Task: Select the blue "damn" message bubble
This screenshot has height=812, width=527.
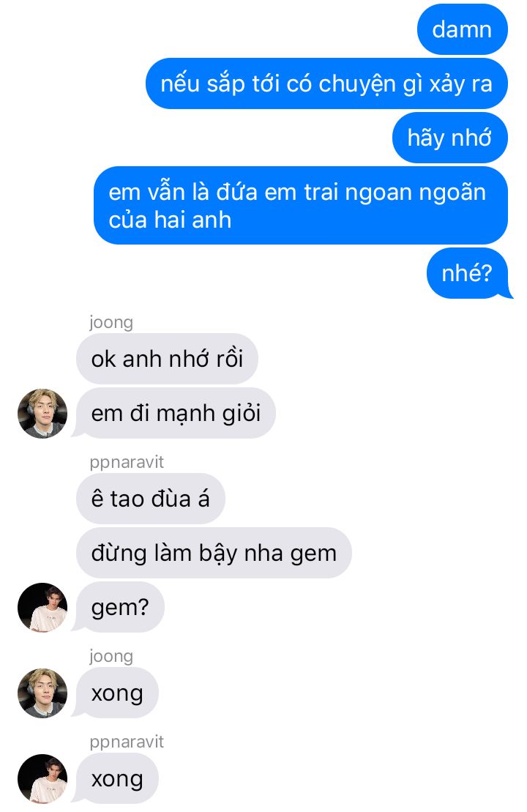Action: (x=462, y=29)
